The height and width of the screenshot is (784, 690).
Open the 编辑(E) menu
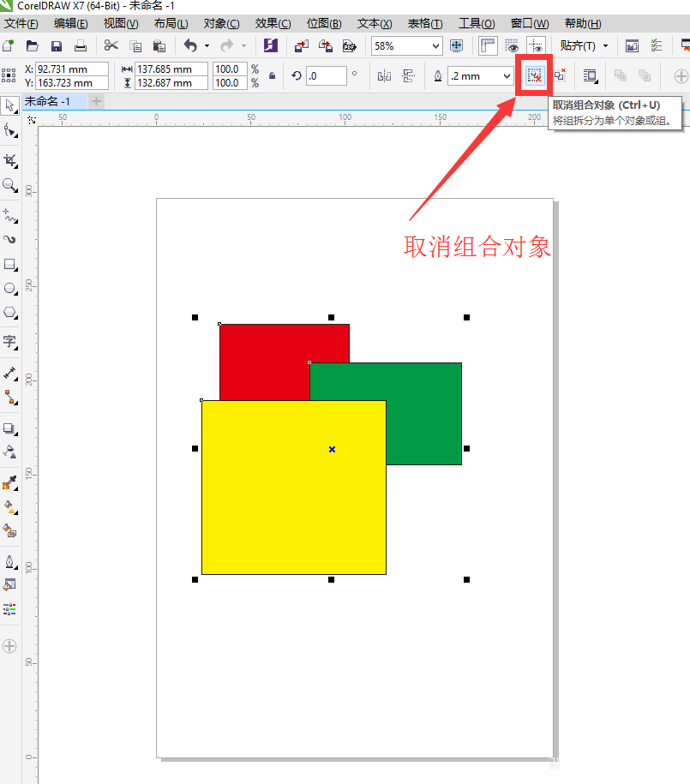[x=71, y=23]
